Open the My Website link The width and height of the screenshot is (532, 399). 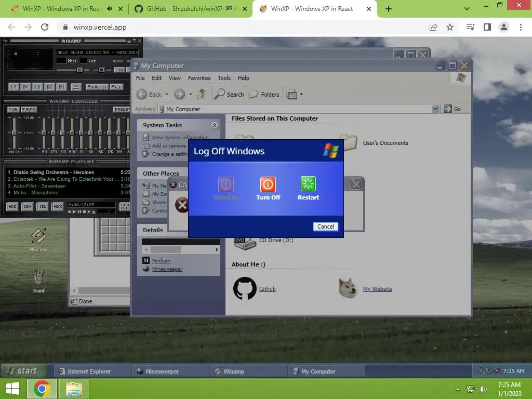tap(377, 289)
